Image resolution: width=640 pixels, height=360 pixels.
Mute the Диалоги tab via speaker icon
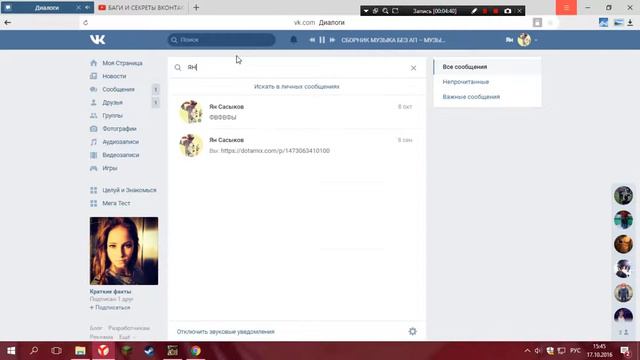[87, 7]
